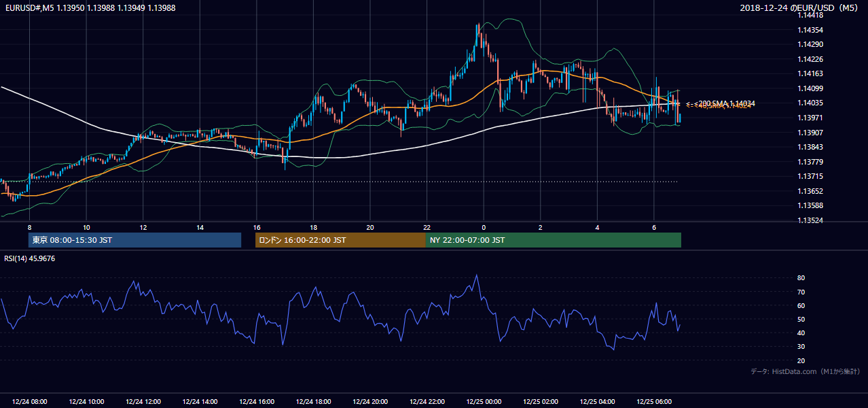Select the 東京 08:00-15:30 JST session bar
868x408 pixels.
[134, 240]
